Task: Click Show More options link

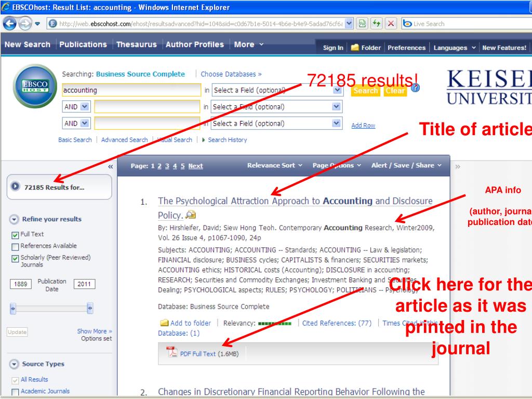Action: 95,331
